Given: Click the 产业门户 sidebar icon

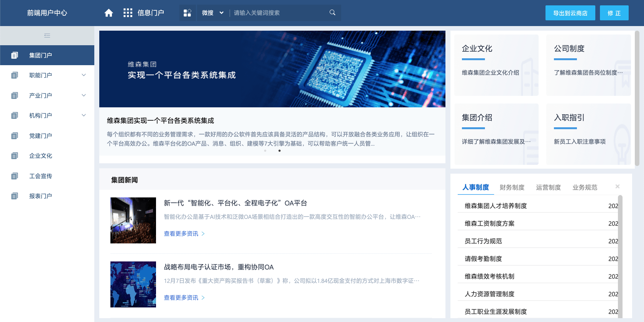Looking at the screenshot, I should 15,95.
